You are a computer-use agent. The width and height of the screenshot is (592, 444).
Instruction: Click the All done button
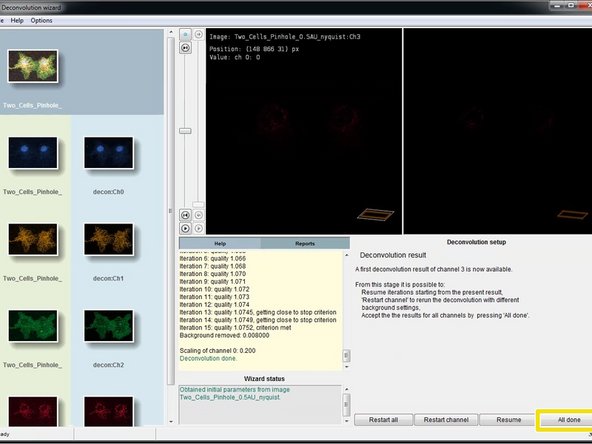click(x=569, y=420)
